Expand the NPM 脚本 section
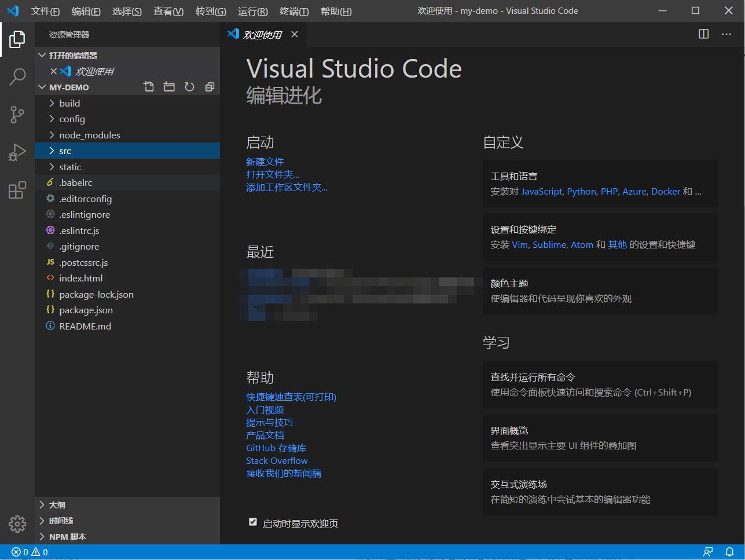Screen dimensions: 745x560 67,537
